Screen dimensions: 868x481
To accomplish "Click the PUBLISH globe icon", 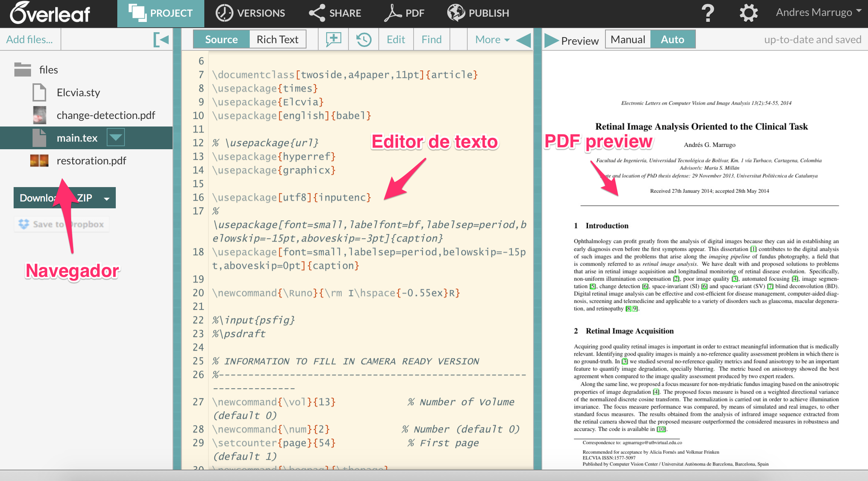I will tap(456, 12).
